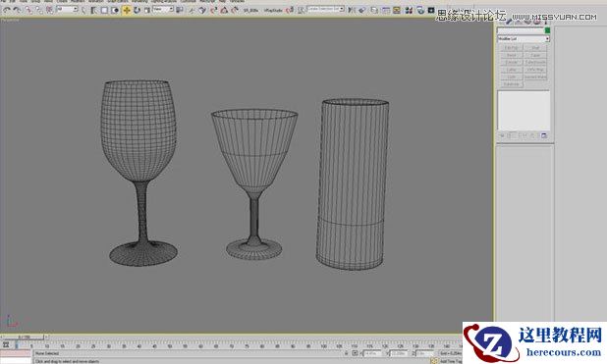
Task: Select the highlighted Select and Move tool
Action: point(126,10)
